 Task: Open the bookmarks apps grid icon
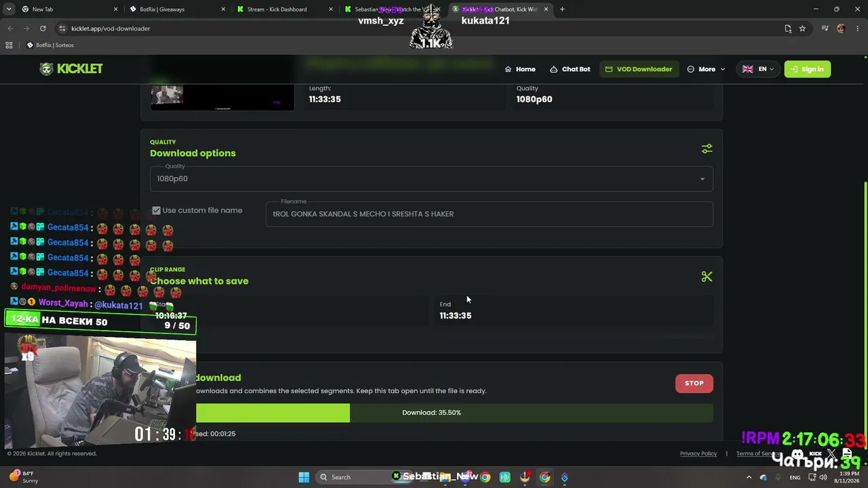[9, 45]
